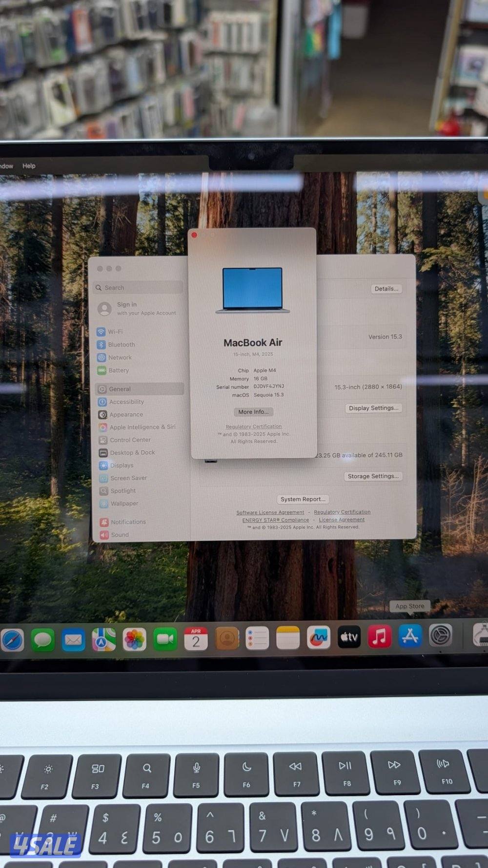Open License Agreement link

[342, 520]
